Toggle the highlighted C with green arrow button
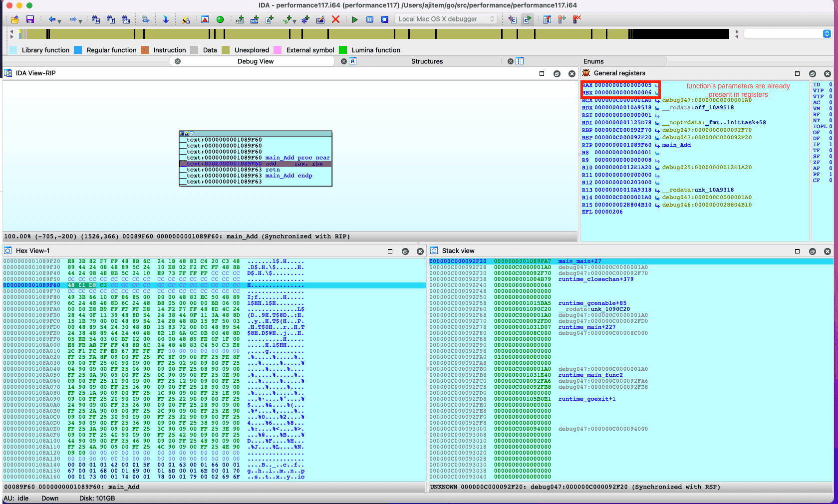838x504 pixels. pos(527,19)
